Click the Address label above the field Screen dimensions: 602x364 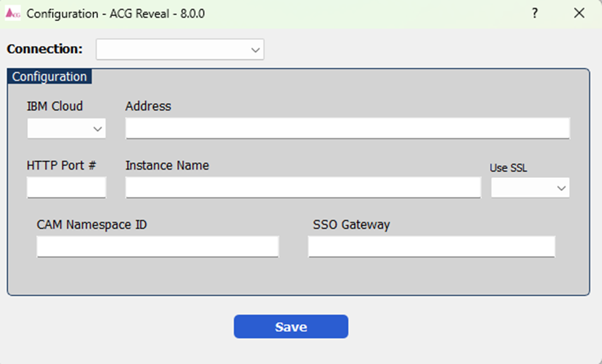(148, 106)
